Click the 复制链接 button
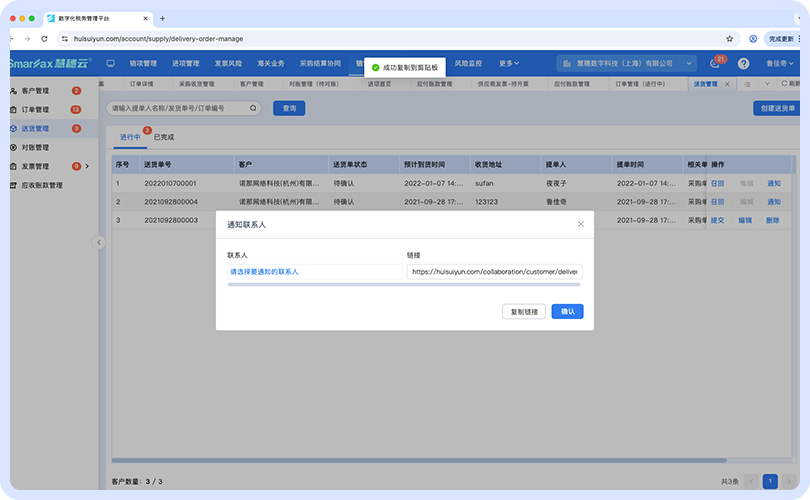The width and height of the screenshot is (810, 500). [x=524, y=312]
